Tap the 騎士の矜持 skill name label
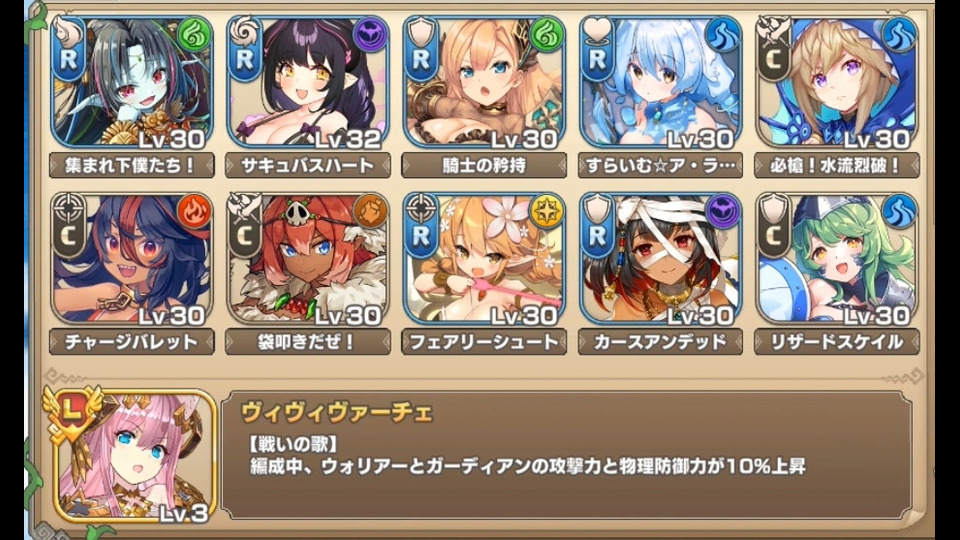960x540 pixels. [484, 166]
